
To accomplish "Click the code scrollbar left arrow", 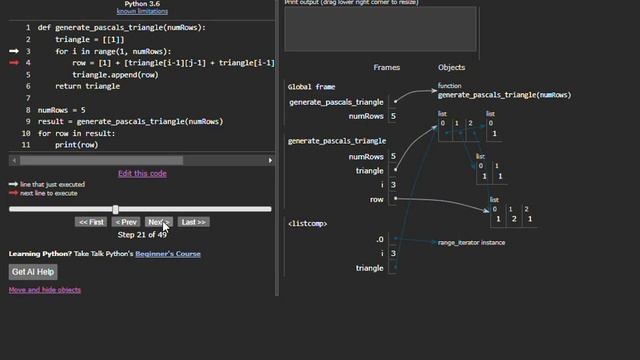I will click(x=14, y=160).
